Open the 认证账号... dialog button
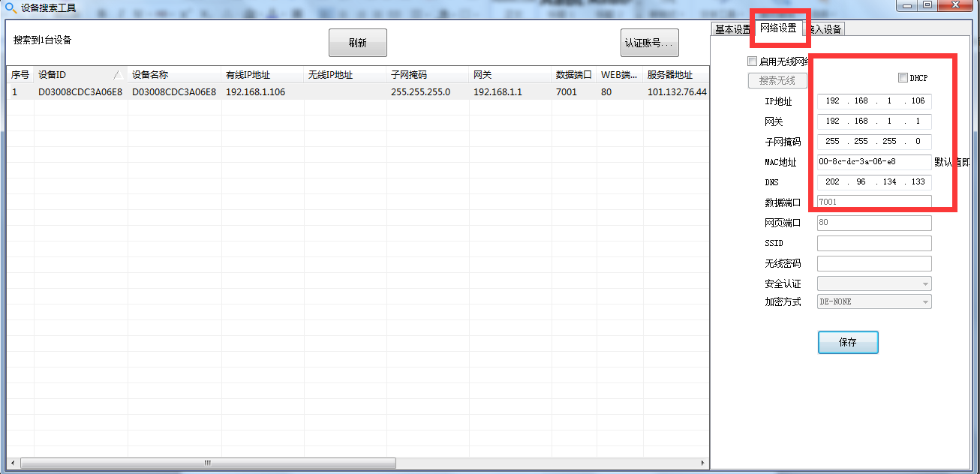Screen dimensions: 980x474 (650, 43)
